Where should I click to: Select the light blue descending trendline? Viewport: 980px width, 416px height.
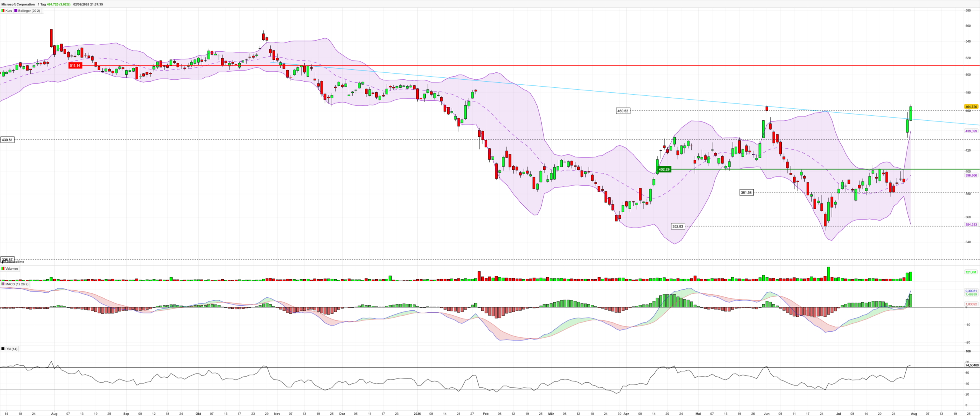625,94
